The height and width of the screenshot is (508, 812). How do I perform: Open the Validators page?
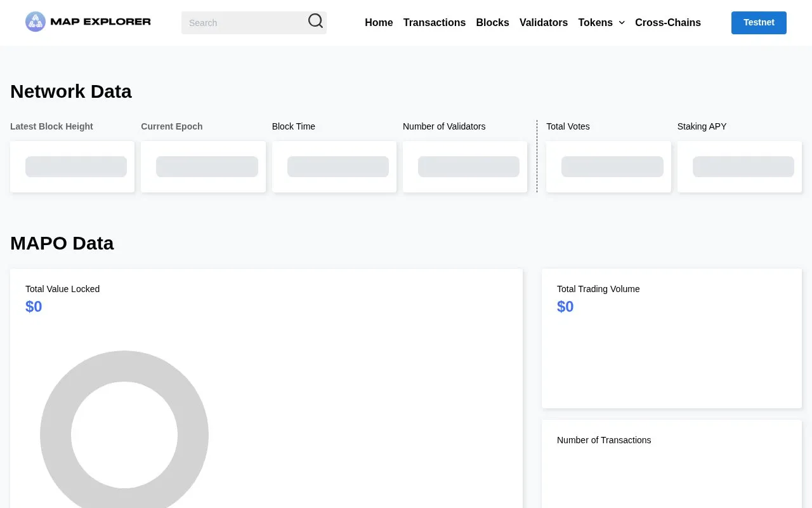544,23
